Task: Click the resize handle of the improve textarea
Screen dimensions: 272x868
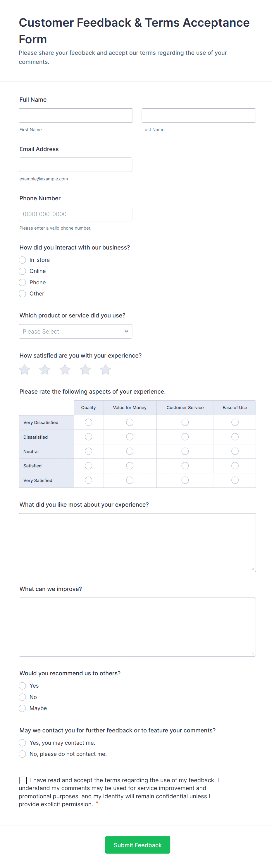Action: [x=253, y=653]
